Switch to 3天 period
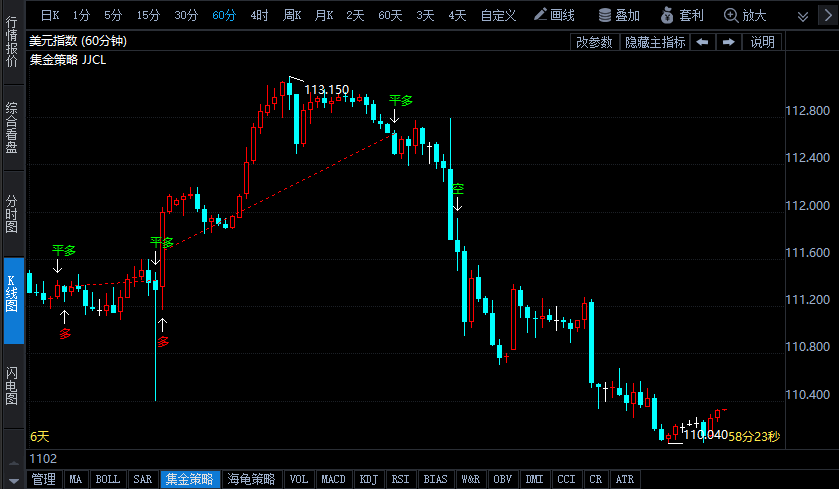The height and width of the screenshot is (489, 839). coord(425,16)
